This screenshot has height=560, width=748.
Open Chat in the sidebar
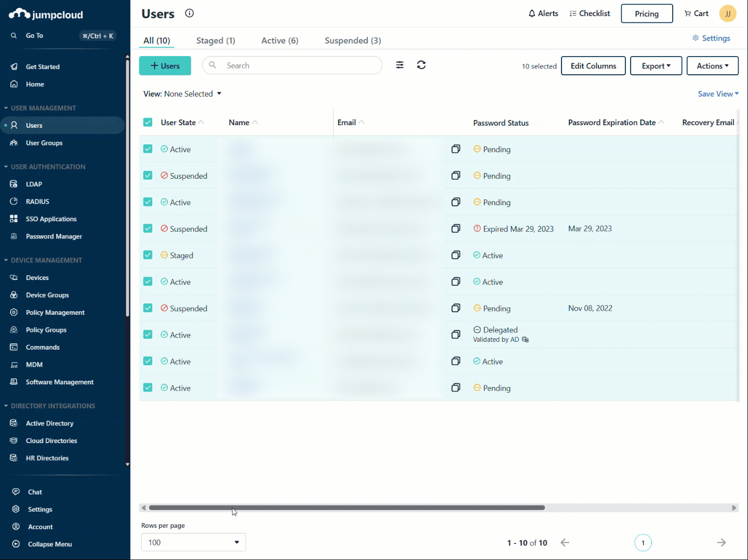35,492
